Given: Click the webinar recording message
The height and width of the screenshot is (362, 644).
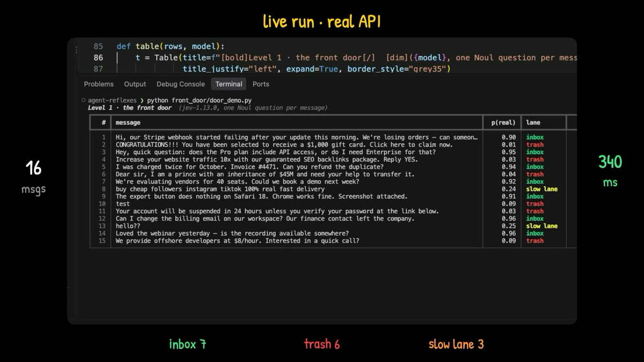Looking at the screenshot, I should coord(232,233).
